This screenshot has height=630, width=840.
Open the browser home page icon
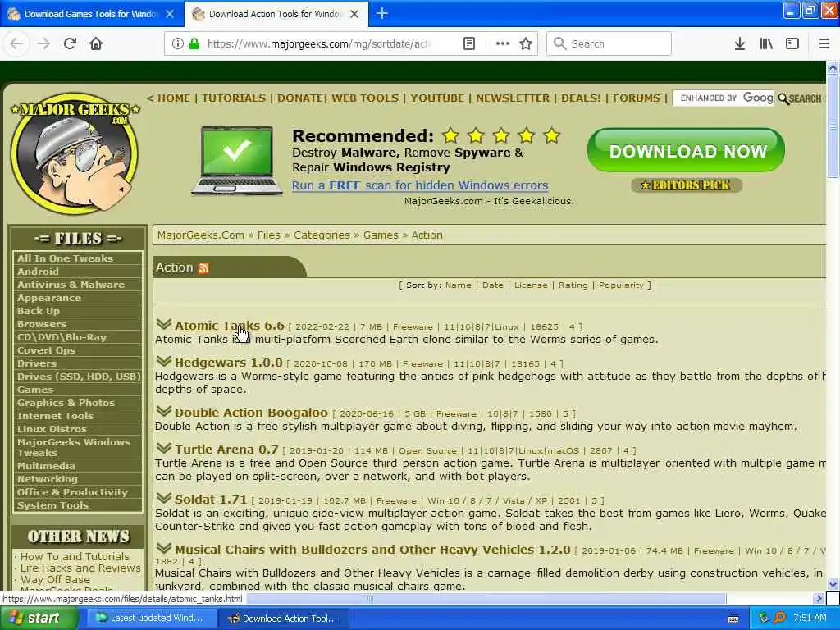pos(96,44)
